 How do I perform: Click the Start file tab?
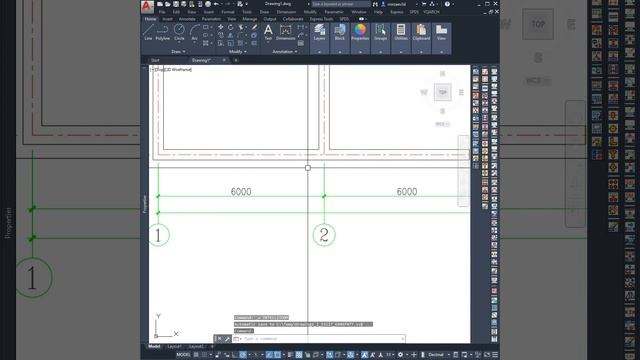click(156, 60)
